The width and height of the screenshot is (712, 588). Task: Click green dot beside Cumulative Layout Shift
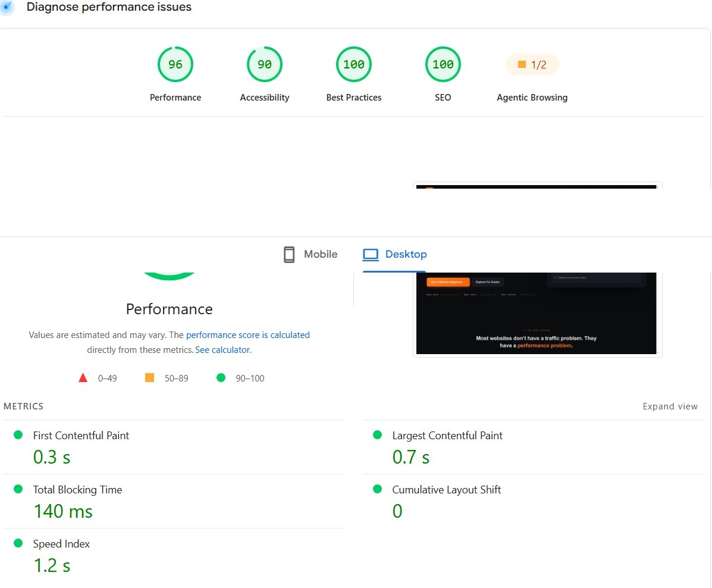click(377, 489)
